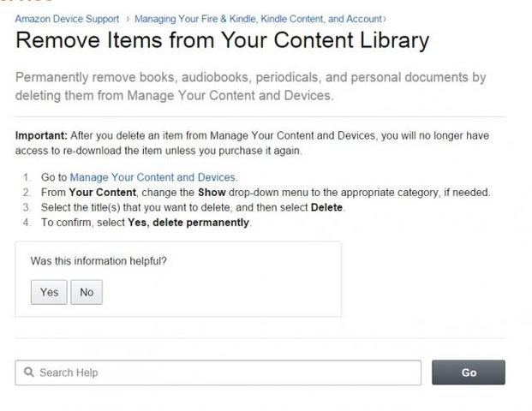Screen dimensions: 532x411
Task: Click the chevron after Amazon Device Support
Action: [x=128, y=19]
